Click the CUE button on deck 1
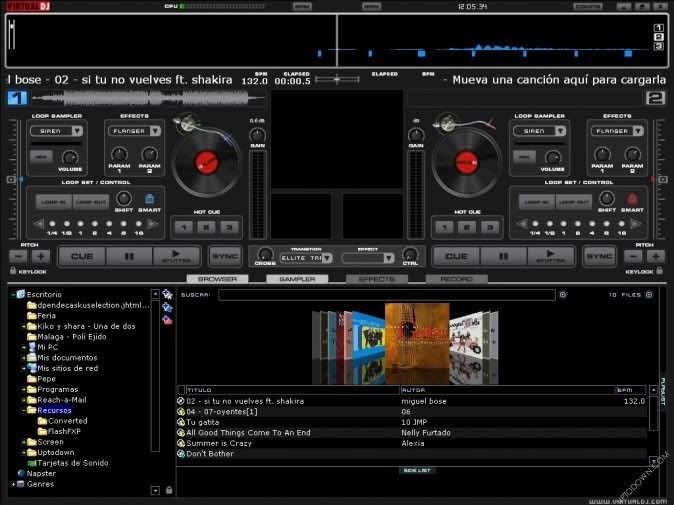The image size is (674, 505). click(82, 257)
